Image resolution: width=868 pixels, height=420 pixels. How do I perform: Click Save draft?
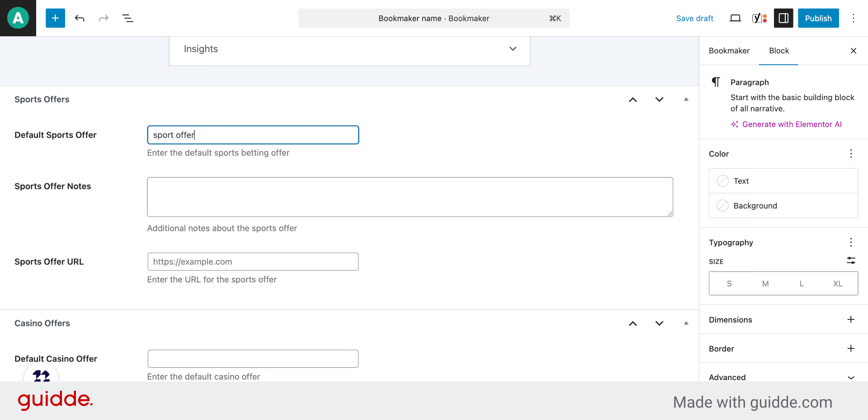click(694, 18)
